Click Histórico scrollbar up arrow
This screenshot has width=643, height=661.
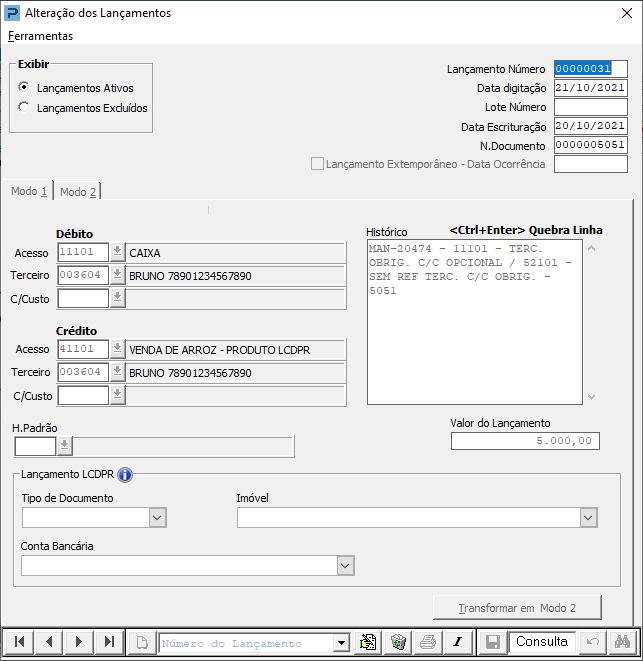[592, 248]
